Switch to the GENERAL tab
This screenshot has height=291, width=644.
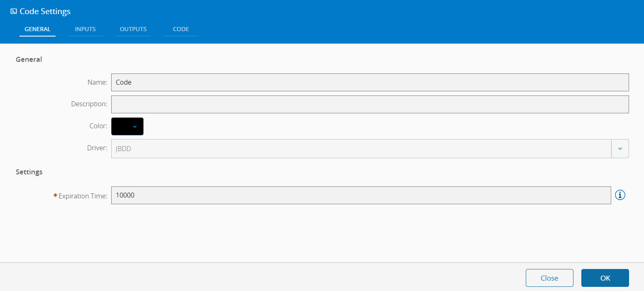pyautogui.click(x=37, y=29)
